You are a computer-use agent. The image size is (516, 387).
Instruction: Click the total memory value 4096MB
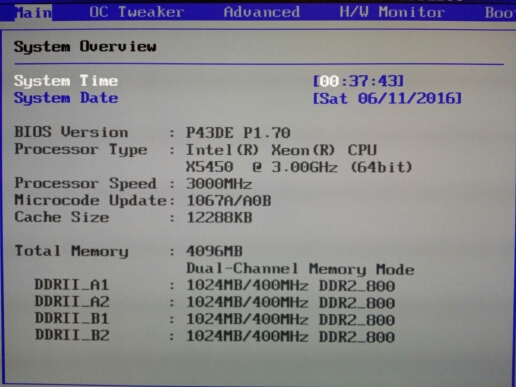pos(214,252)
